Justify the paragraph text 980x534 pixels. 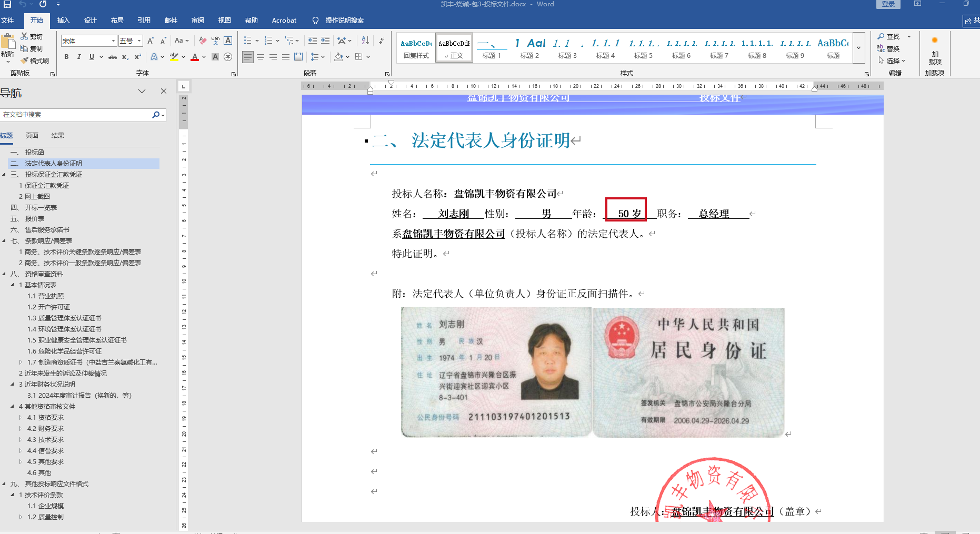(x=286, y=57)
